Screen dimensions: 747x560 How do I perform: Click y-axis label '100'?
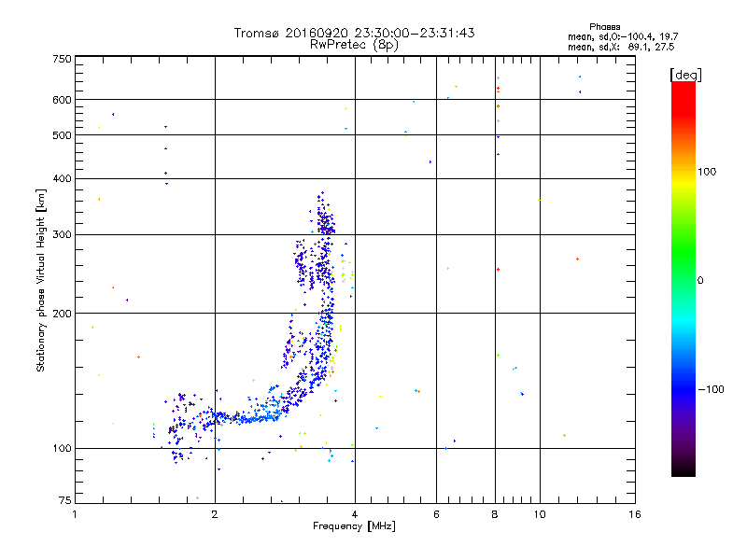click(x=62, y=449)
